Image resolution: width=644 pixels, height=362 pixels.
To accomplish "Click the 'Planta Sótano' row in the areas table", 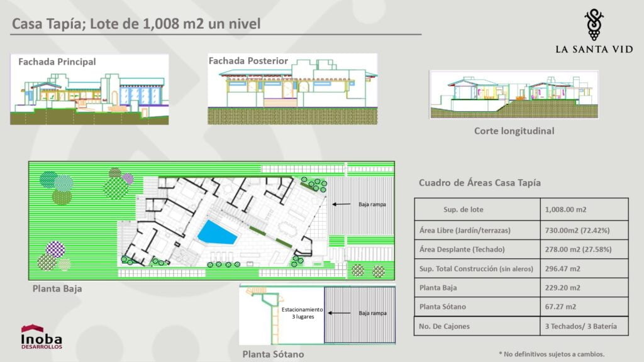I will (x=521, y=307).
